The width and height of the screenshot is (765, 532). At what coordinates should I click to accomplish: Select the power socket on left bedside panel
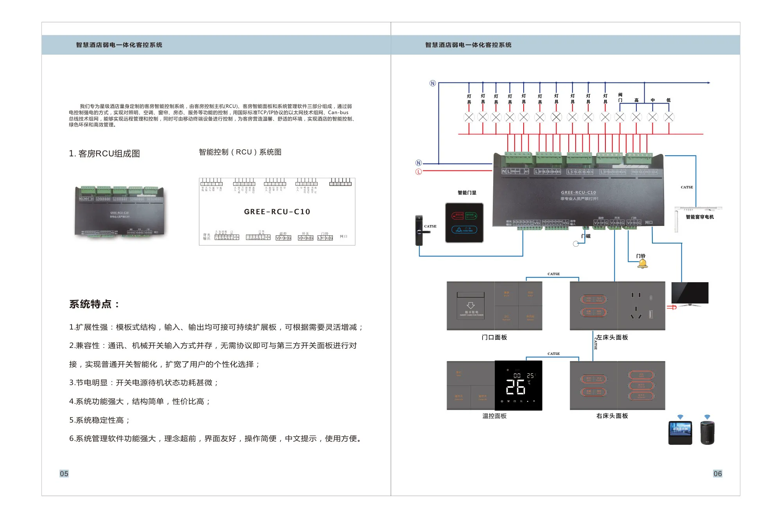coord(641,306)
